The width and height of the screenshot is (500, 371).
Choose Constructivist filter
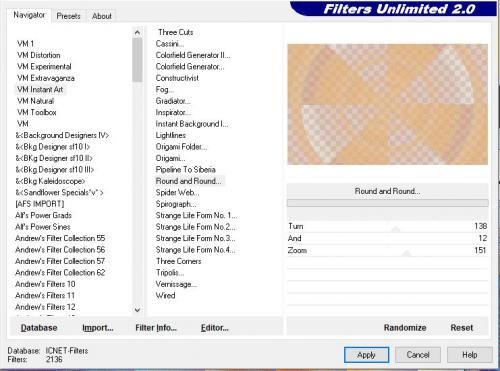(177, 78)
